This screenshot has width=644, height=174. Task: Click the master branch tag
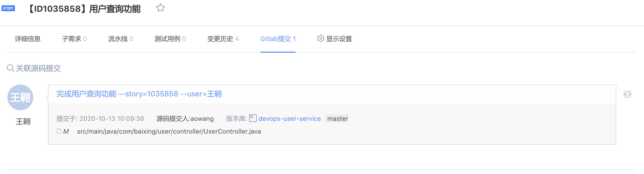[337, 119]
